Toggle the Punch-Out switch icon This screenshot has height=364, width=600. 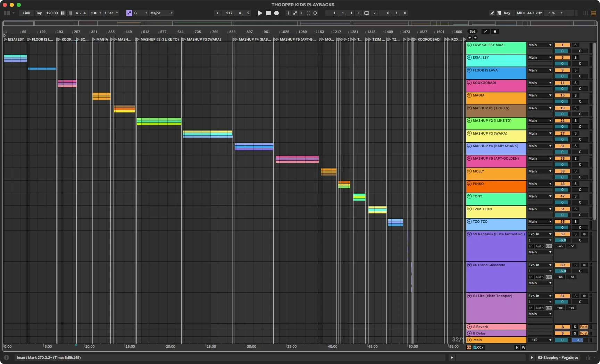375,13
